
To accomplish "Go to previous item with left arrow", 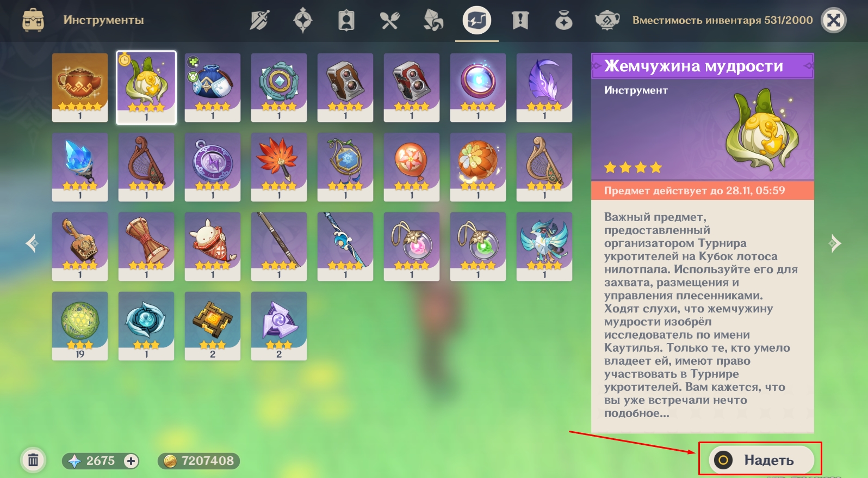I will click(32, 243).
